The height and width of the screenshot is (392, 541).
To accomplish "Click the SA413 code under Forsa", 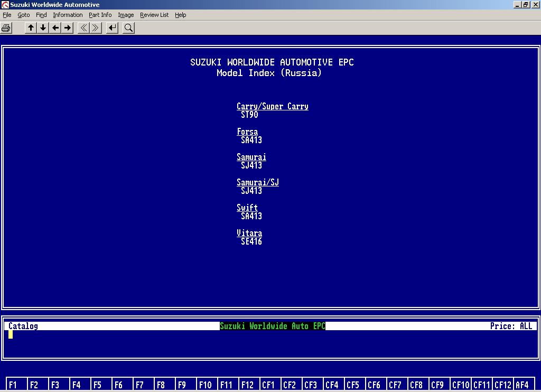I will coord(251,140).
